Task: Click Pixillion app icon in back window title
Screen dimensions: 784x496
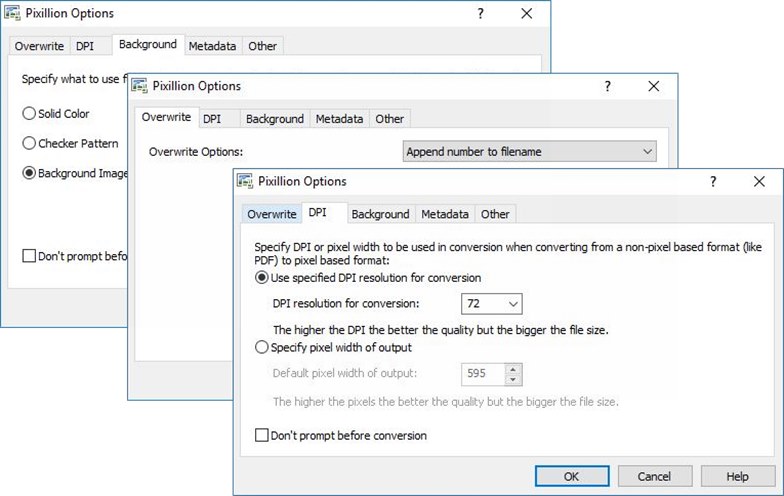Action: (x=12, y=13)
